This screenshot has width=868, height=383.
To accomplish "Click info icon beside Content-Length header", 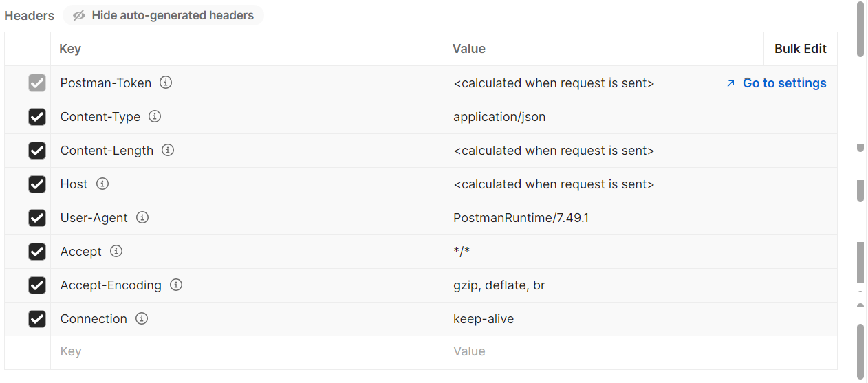I will click(168, 150).
